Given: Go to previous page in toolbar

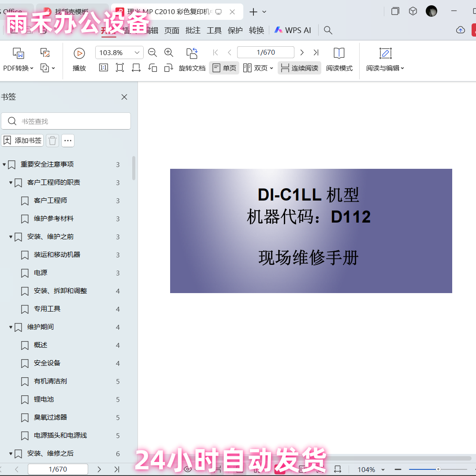Looking at the screenshot, I should click(230, 52).
